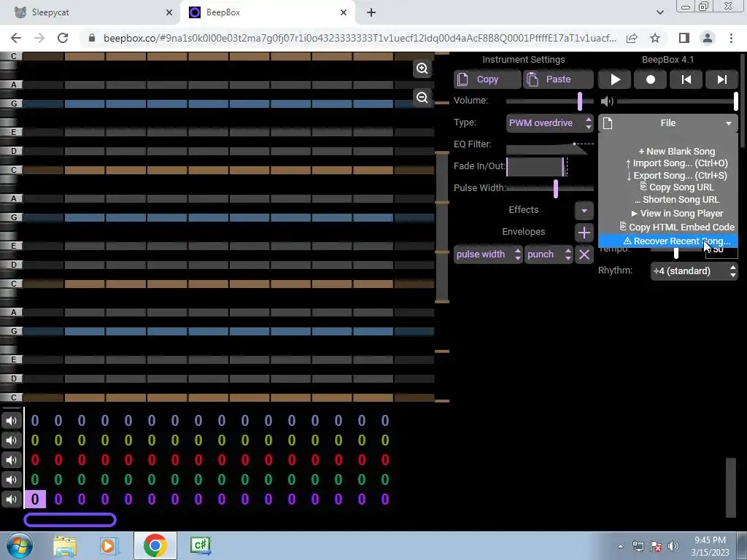Edit the Fade In/Out control
This screenshot has height=560, width=747.
[537, 167]
